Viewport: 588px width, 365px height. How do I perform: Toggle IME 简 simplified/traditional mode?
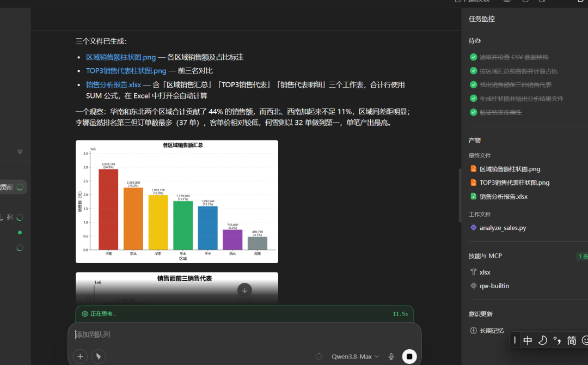(572, 340)
